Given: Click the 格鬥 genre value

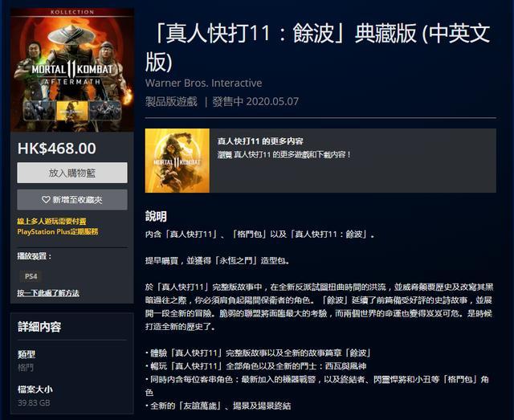Looking at the screenshot, I should 26,368.
